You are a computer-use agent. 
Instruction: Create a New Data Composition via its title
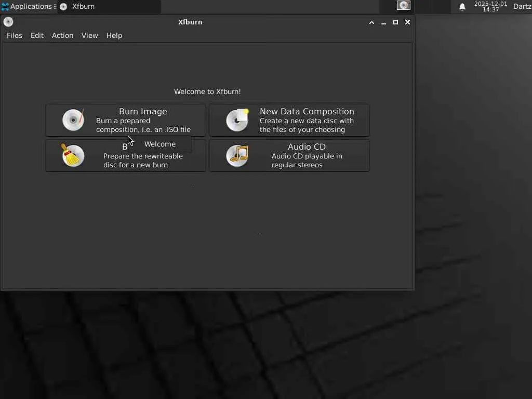(x=307, y=111)
